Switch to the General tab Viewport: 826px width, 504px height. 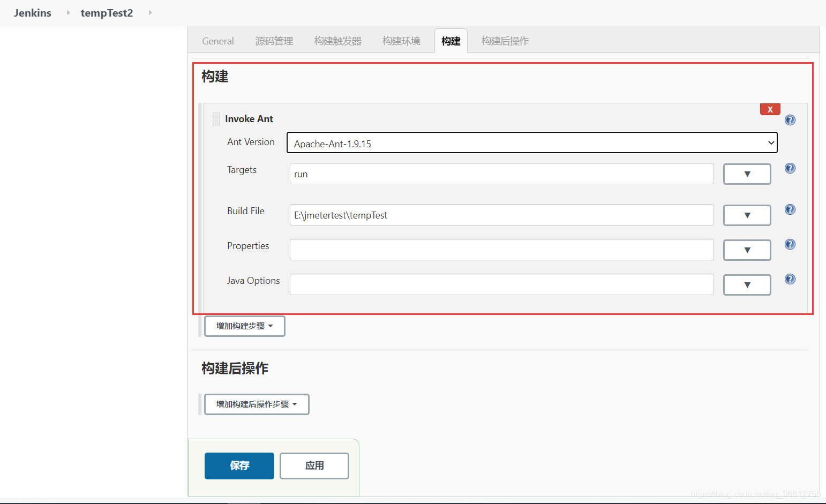218,41
